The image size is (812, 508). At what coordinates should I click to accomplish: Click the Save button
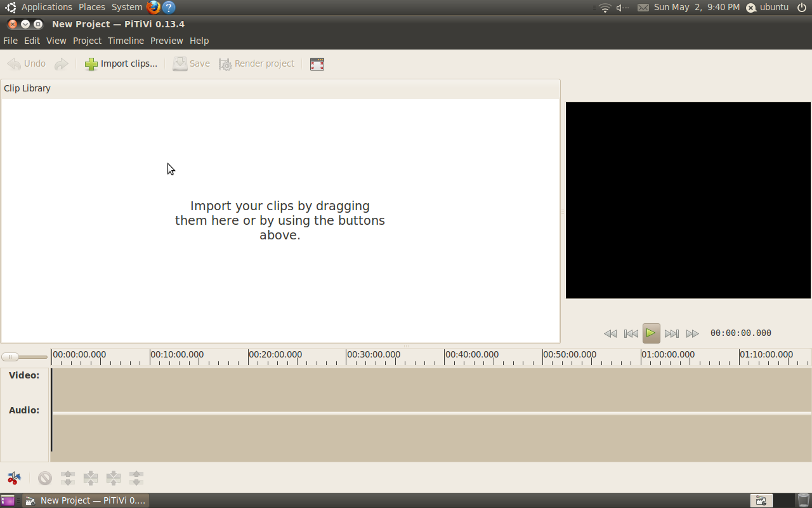tap(192, 63)
